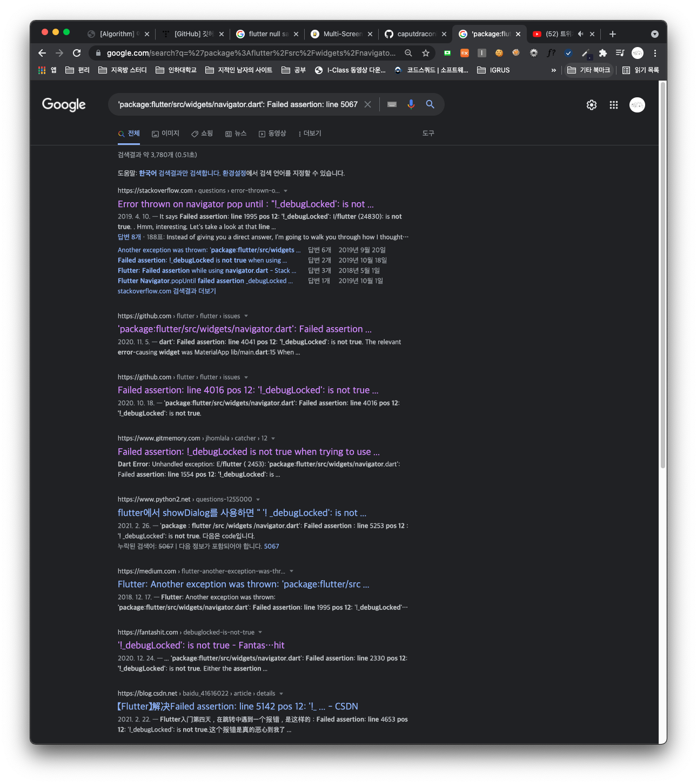Expand options for the gitmemory.com result

pyautogui.click(x=273, y=438)
